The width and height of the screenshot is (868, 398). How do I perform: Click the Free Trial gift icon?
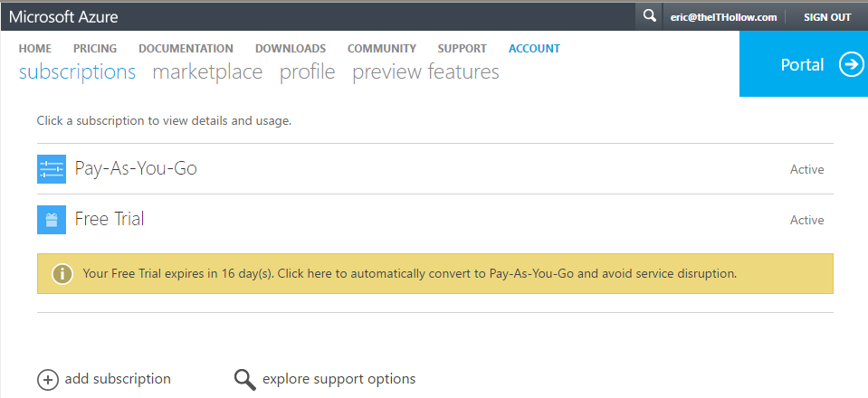tap(52, 220)
